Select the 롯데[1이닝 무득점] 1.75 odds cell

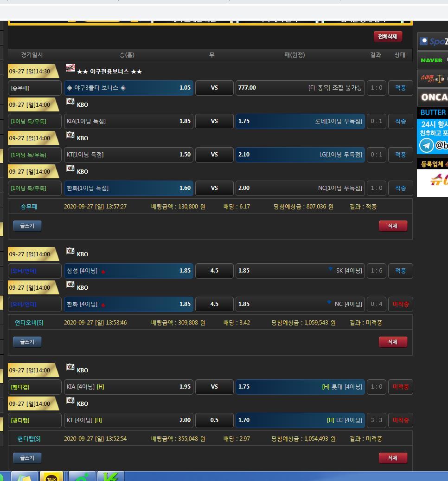(300, 121)
